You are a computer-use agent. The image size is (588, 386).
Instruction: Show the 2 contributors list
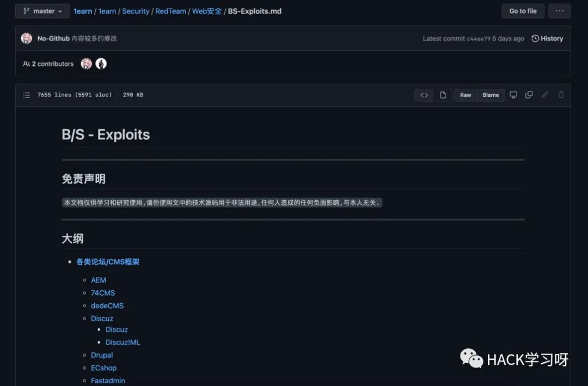[x=48, y=64]
